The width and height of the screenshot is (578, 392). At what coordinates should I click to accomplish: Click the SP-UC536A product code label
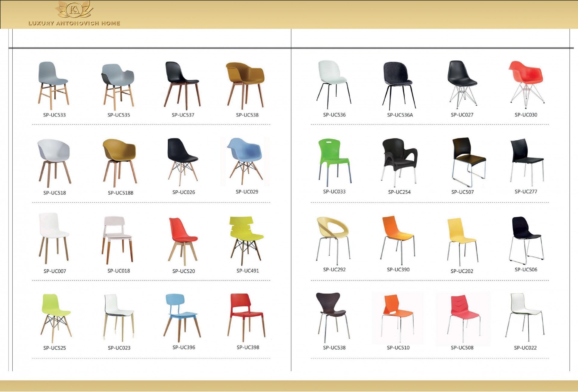click(400, 115)
